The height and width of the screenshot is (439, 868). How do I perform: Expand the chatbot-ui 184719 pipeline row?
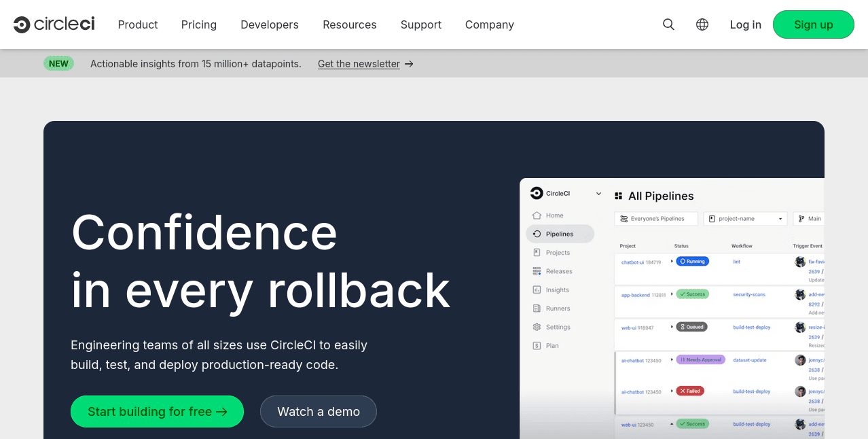[672, 261]
